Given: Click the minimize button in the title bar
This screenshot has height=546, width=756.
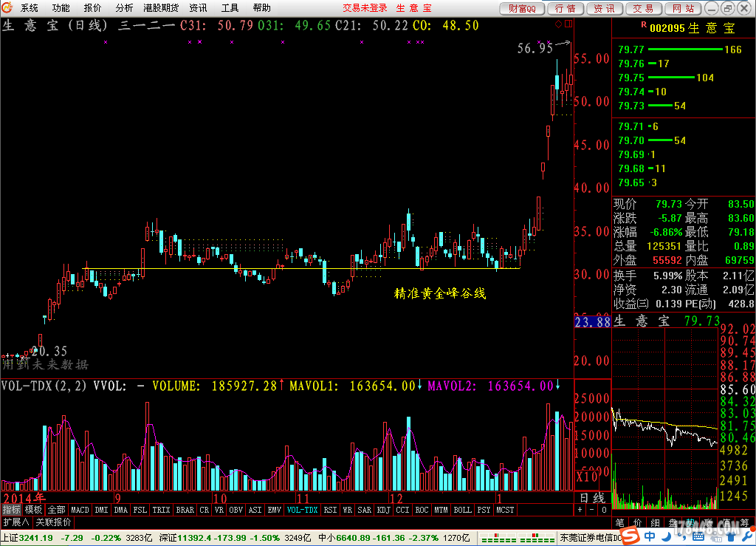Looking at the screenshot, I should point(712,7).
